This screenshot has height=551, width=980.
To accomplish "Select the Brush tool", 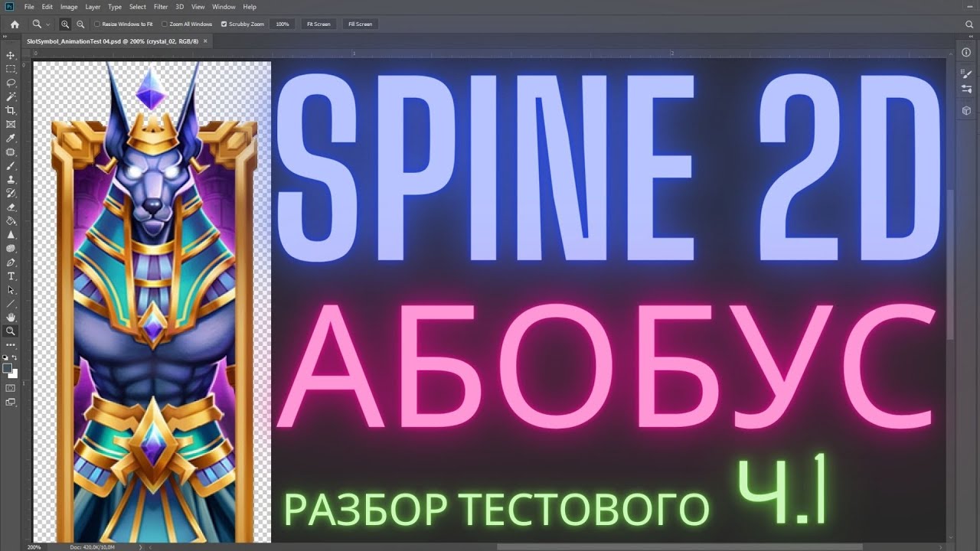I will pyautogui.click(x=11, y=165).
